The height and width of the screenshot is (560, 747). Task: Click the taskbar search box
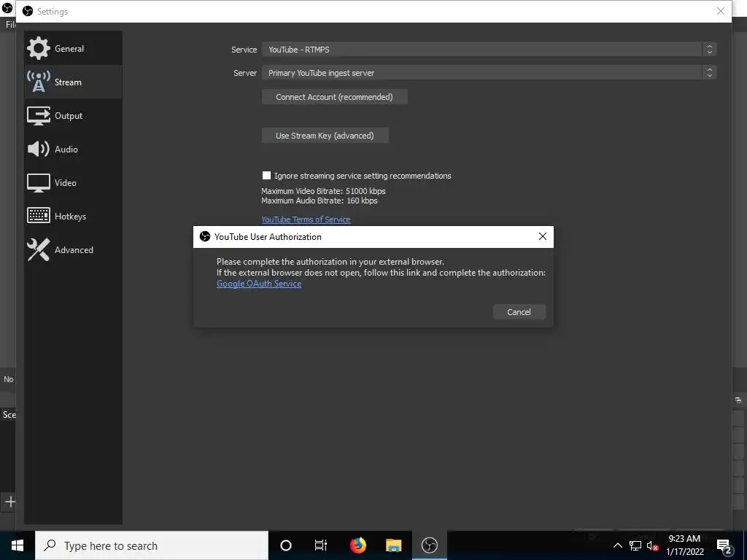[152, 545]
